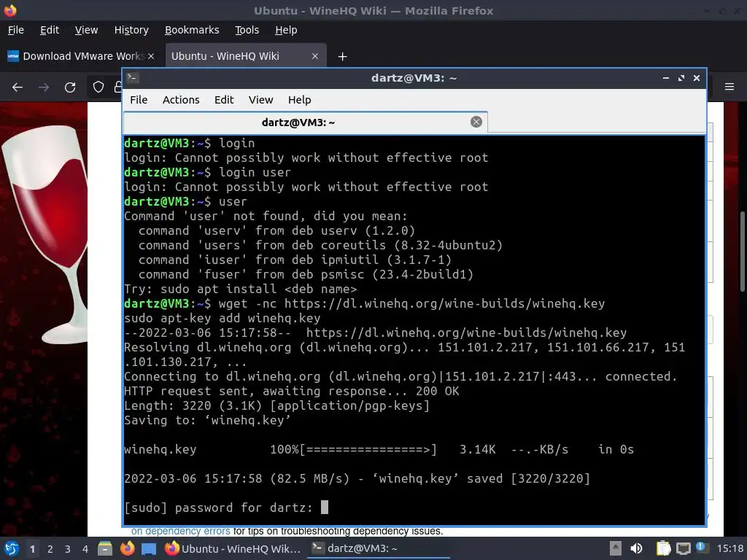
Task: Switch to Download VMware Workstation tab
Action: coord(81,56)
